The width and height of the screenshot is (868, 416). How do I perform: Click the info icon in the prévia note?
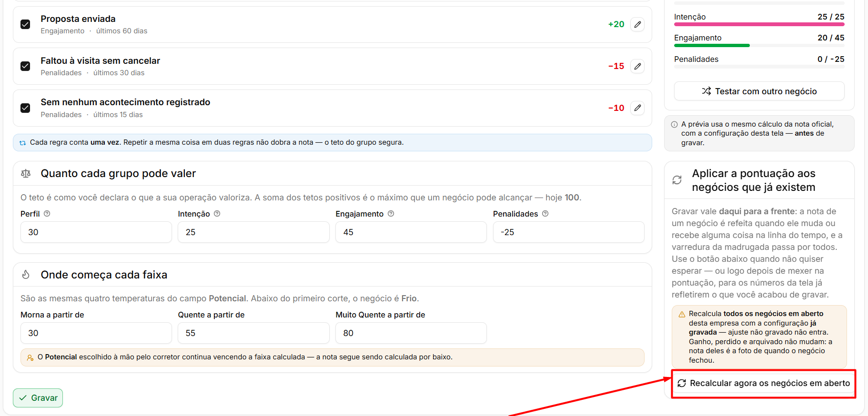pos(675,125)
